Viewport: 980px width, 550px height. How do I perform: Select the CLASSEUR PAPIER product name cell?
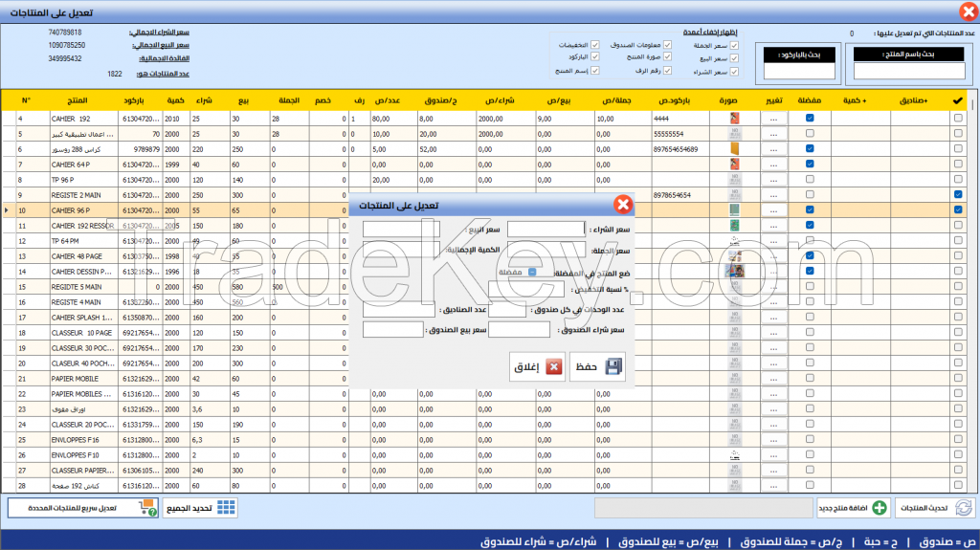click(84, 471)
